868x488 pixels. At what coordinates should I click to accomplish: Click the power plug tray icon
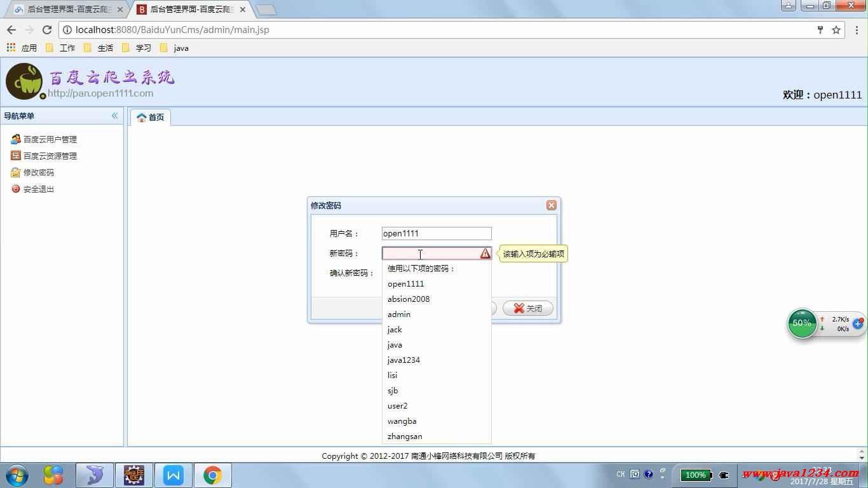pyautogui.click(x=724, y=475)
